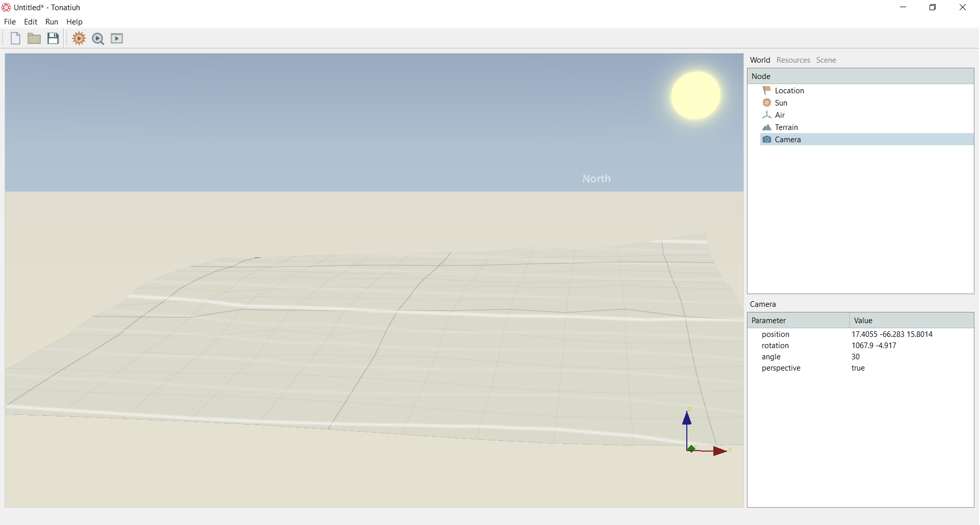Select the Camera node label
This screenshot has width=980, height=525.
(x=788, y=139)
